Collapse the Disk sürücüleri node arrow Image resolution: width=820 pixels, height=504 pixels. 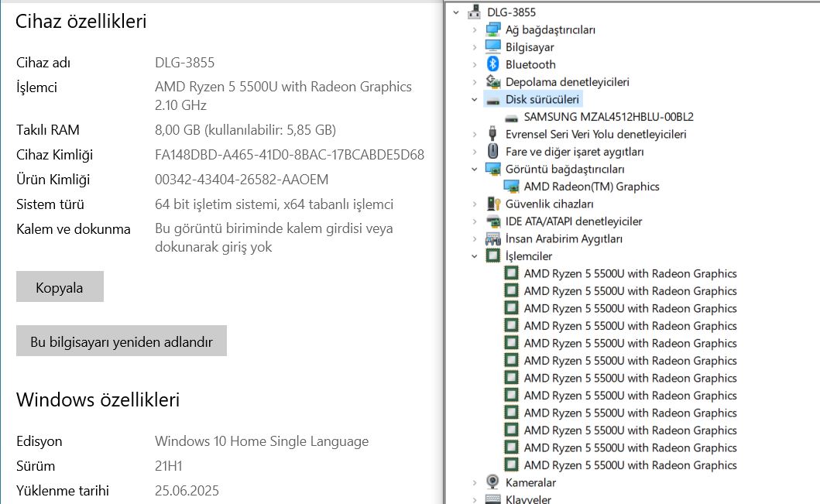pos(475,99)
